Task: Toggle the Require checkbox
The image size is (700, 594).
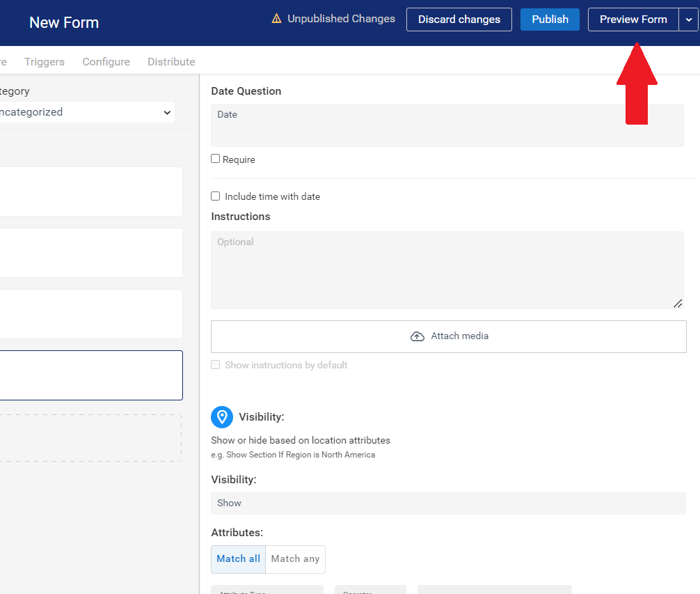Action: 216,159
